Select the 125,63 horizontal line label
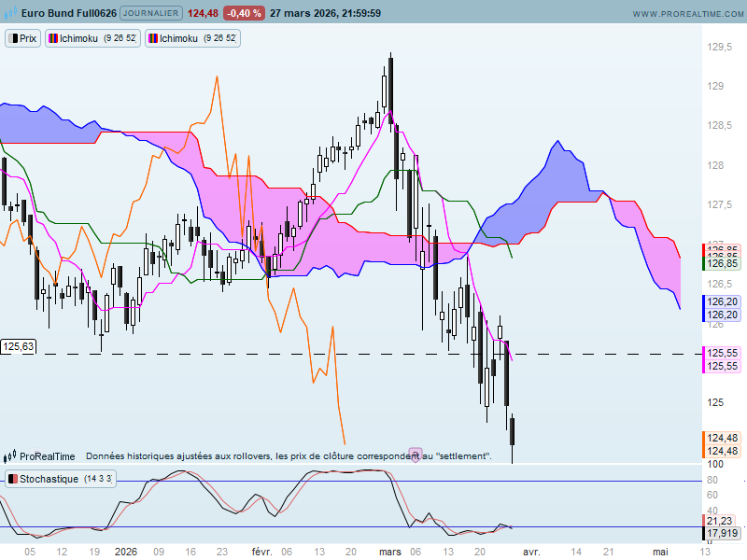This screenshot has width=747, height=560. (x=19, y=346)
